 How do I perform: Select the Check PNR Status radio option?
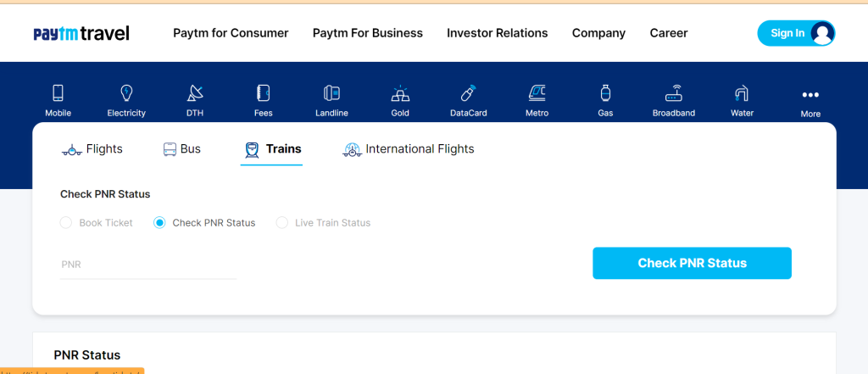tap(159, 223)
